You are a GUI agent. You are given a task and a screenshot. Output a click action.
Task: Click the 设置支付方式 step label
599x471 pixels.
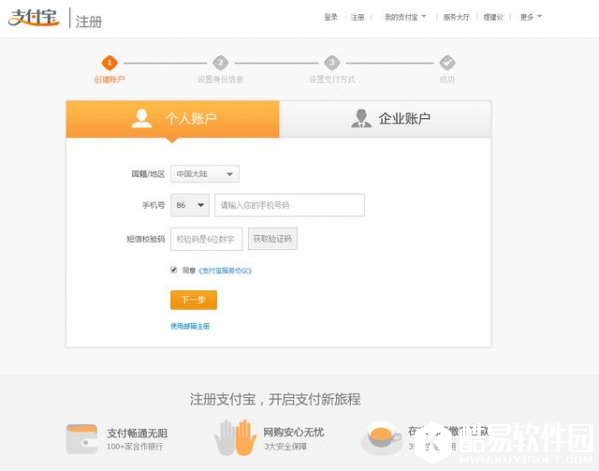tap(332, 79)
